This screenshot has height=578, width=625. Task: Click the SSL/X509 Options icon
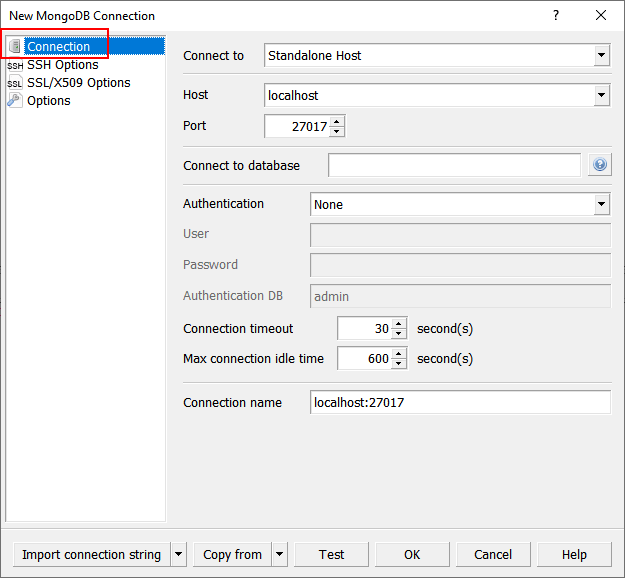coord(15,83)
